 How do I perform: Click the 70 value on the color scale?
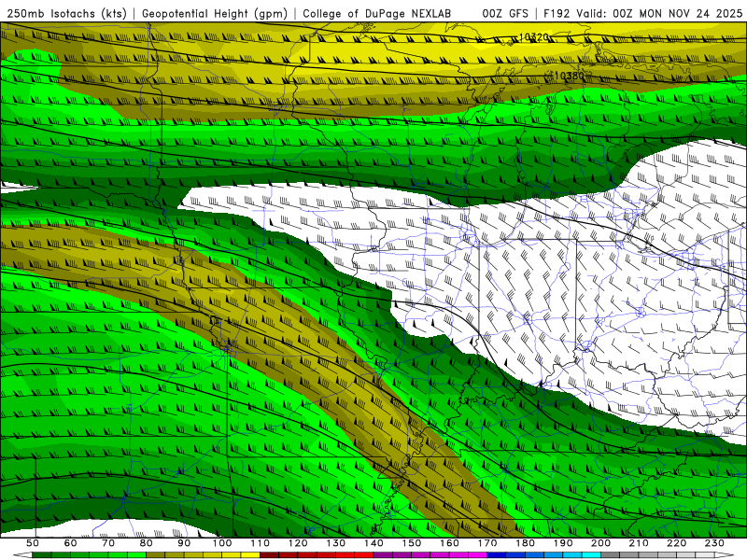[108, 543]
